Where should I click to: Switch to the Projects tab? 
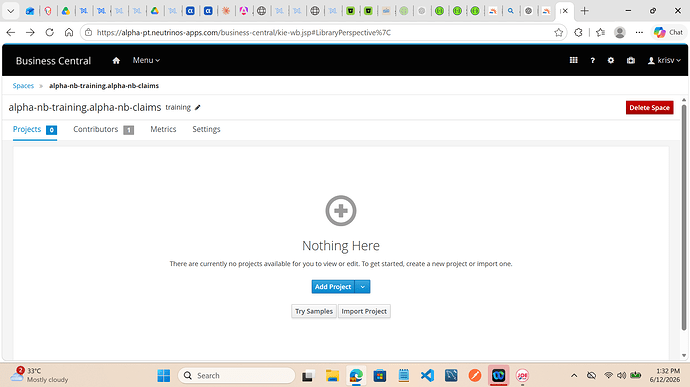coord(35,129)
